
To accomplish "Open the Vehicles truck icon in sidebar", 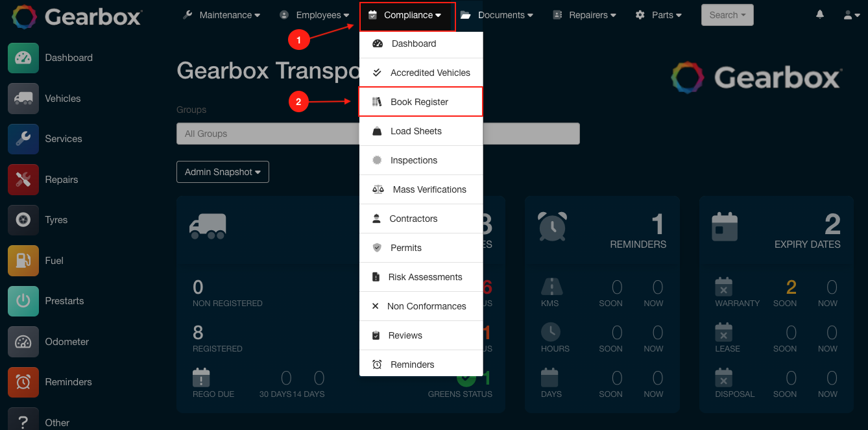I will pyautogui.click(x=23, y=99).
